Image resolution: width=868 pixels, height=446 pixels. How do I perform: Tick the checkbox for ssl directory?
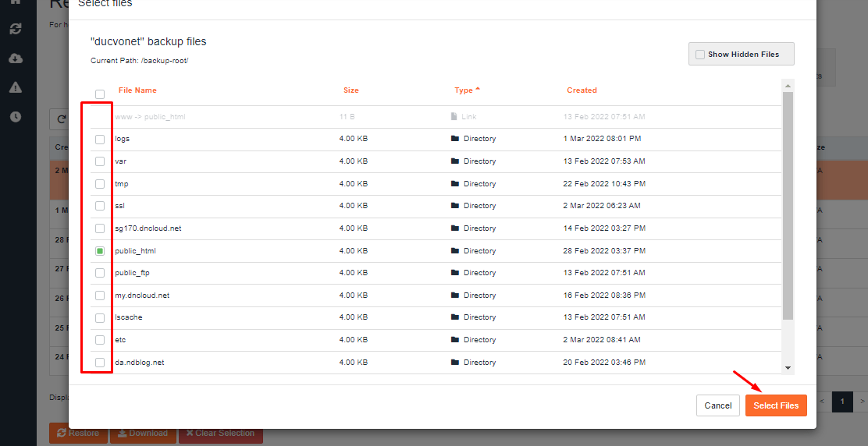[100, 206]
